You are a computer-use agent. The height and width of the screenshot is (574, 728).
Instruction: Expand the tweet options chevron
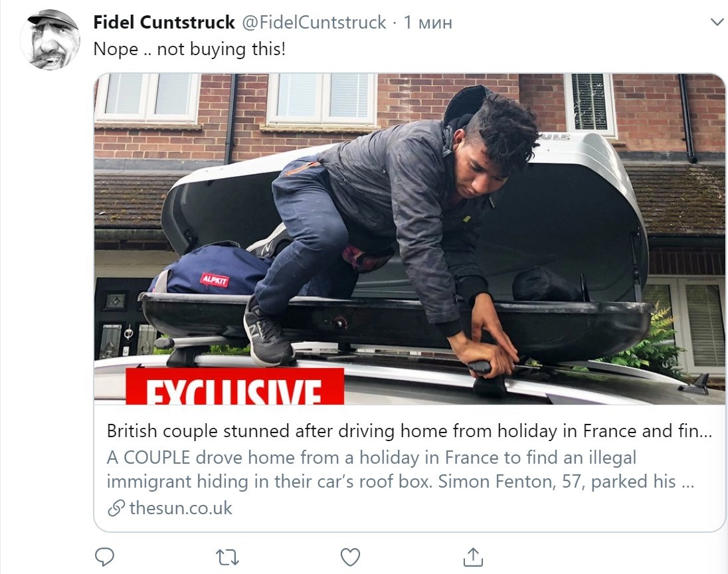click(717, 23)
